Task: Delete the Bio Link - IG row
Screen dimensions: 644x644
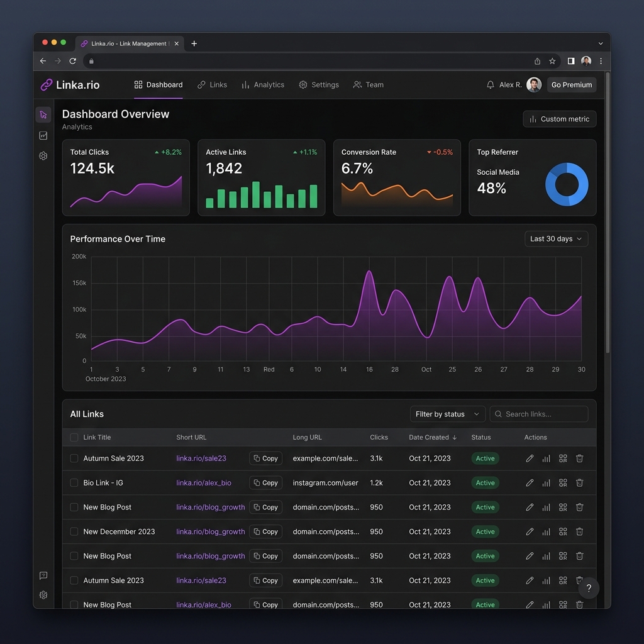Action: click(x=579, y=482)
